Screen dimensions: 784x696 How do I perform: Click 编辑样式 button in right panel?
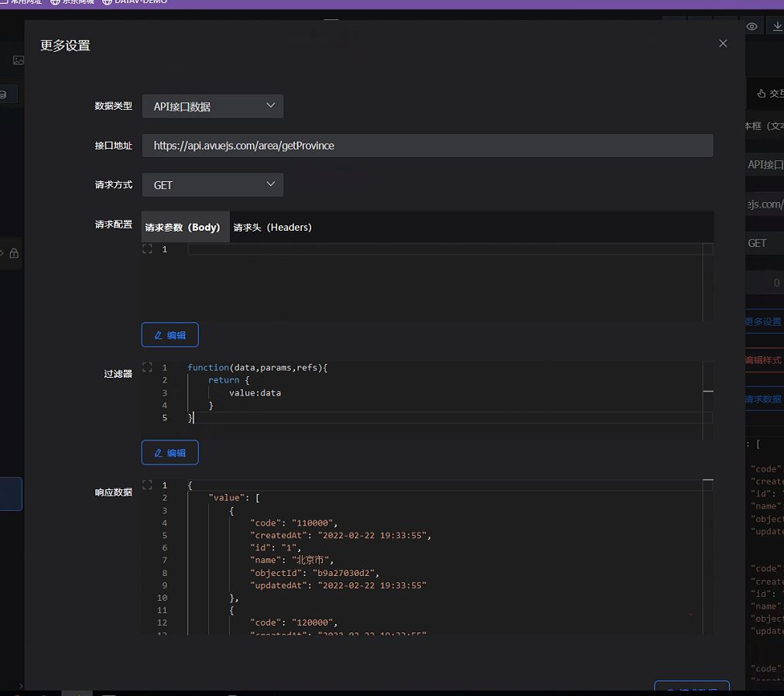tap(763, 360)
